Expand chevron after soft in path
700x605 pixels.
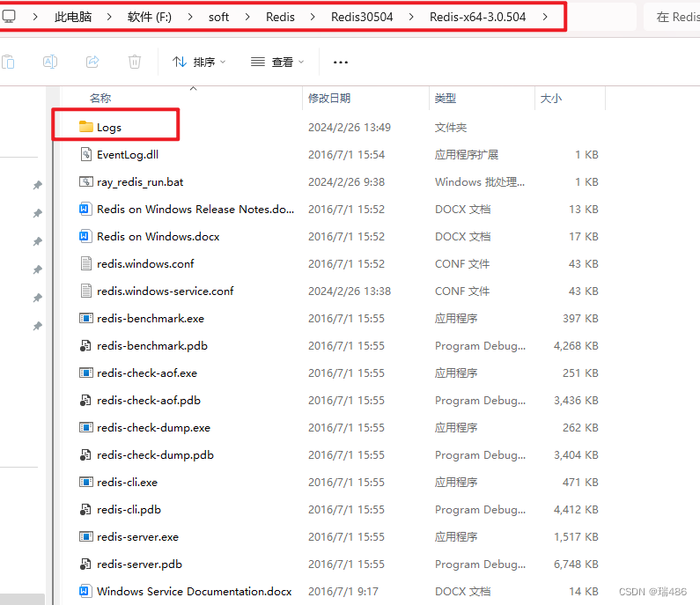247,17
